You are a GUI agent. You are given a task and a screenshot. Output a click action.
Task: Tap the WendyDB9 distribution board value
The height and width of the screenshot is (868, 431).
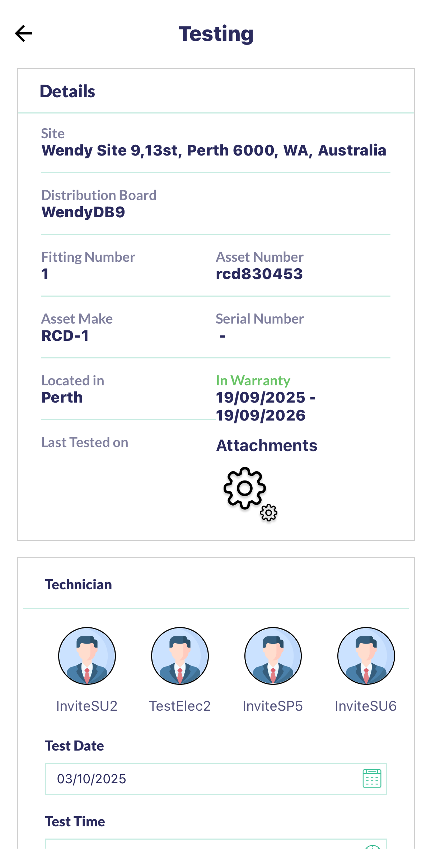[83, 212]
